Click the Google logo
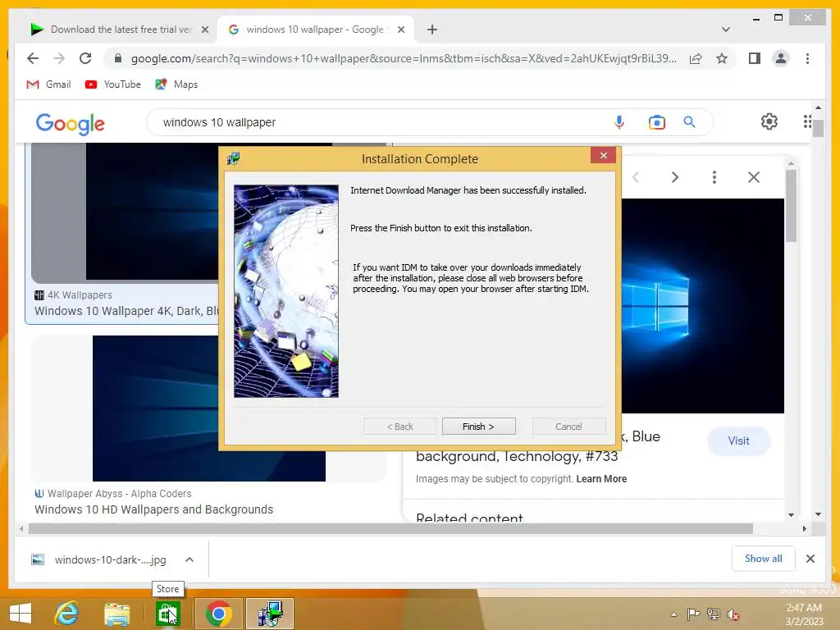Screen dimensions: 840x630 coord(71,123)
